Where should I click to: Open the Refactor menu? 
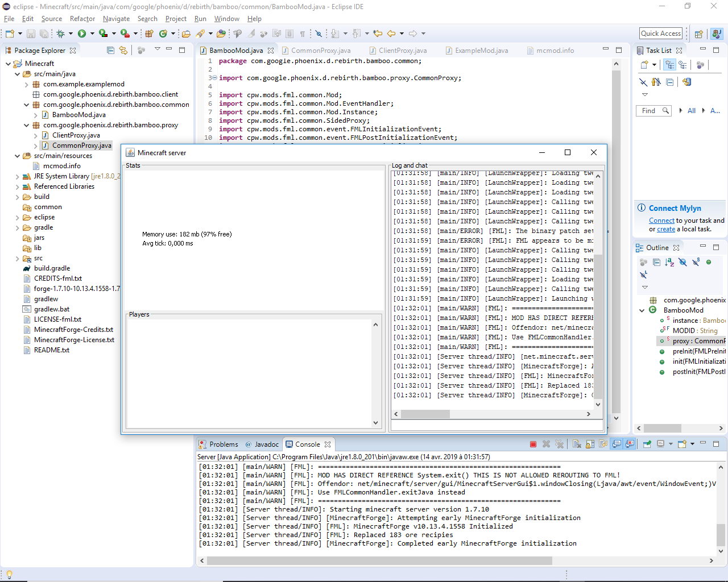(82, 19)
